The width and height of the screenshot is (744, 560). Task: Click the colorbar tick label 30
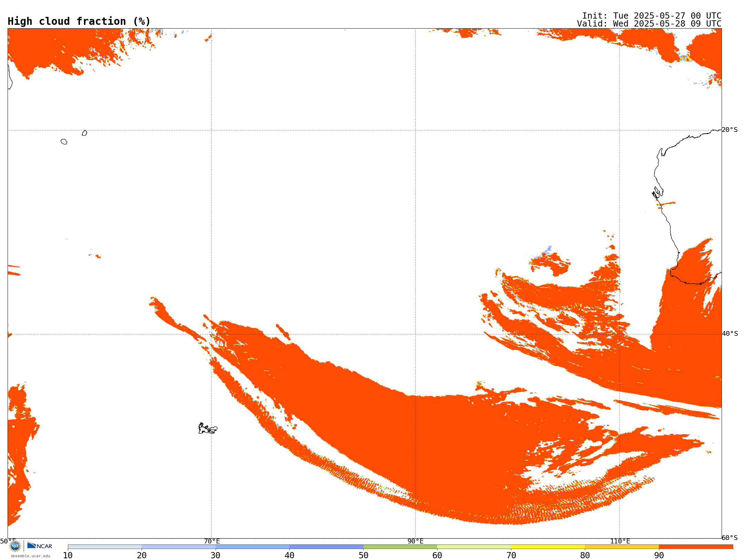tap(216, 556)
